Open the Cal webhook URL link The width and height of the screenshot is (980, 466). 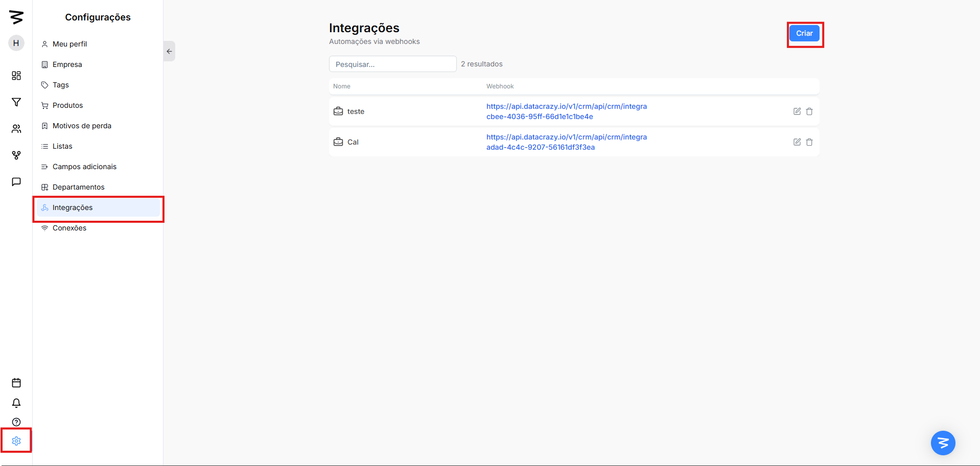pos(567,142)
